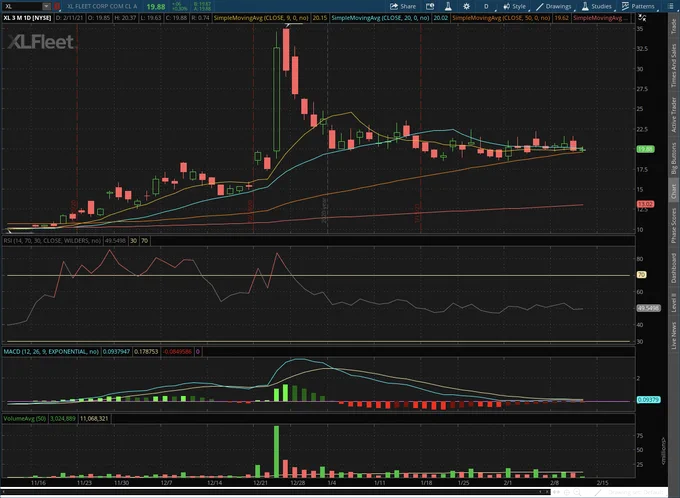Click the VolumeAvg (50) study label
This screenshot has height=498, width=680.
pyautogui.click(x=25, y=418)
